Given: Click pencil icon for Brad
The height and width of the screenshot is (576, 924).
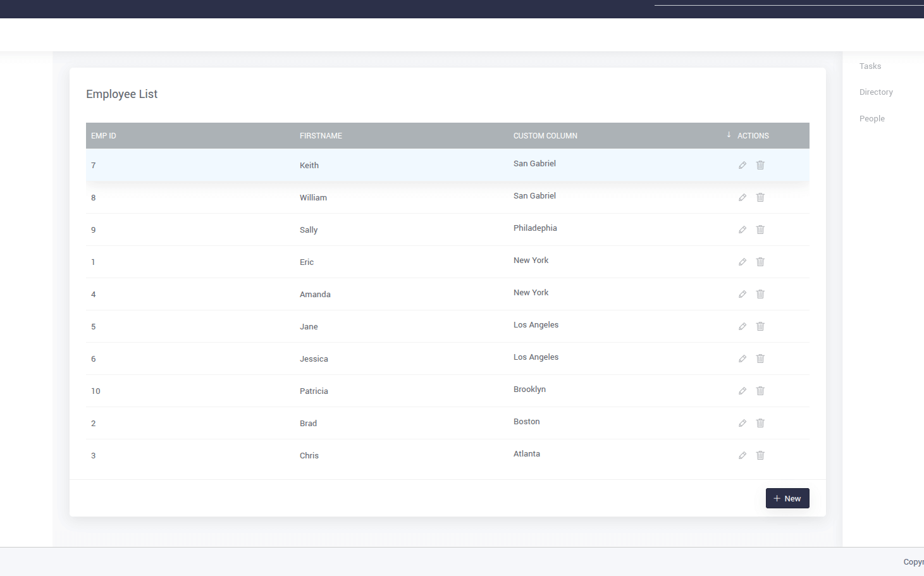Looking at the screenshot, I should point(742,423).
